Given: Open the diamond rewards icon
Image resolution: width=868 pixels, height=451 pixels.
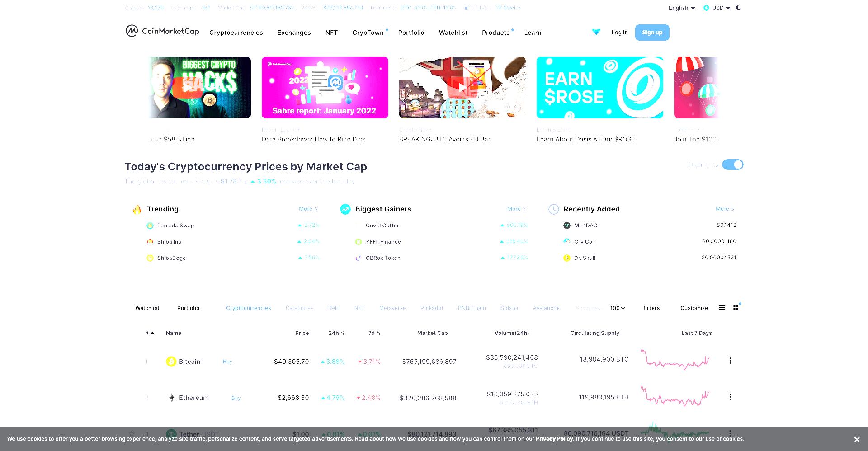Looking at the screenshot, I should pyautogui.click(x=596, y=32).
